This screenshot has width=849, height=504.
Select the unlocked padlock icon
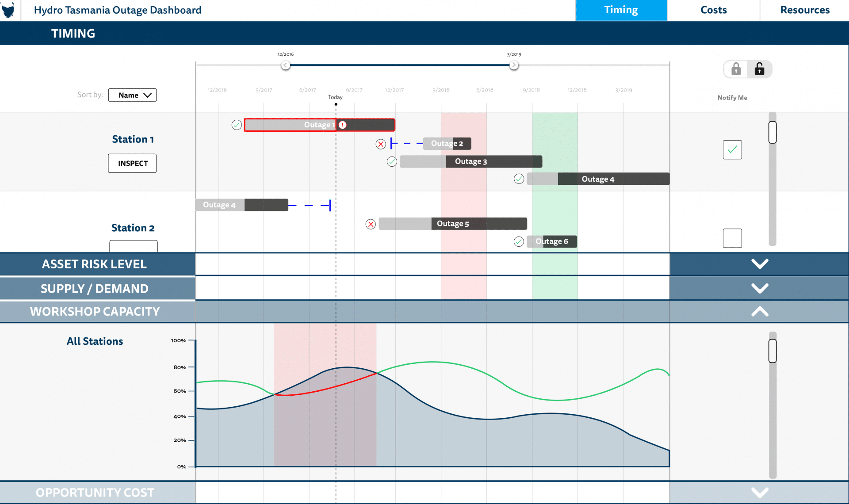pyautogui.click(x=760, y=69)
